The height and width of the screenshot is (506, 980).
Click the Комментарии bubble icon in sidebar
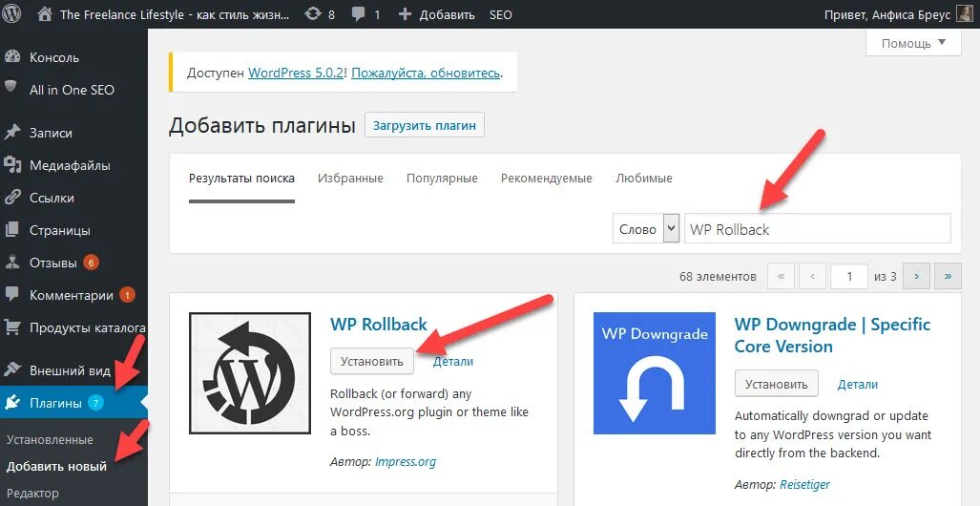(x=11, y=294)
